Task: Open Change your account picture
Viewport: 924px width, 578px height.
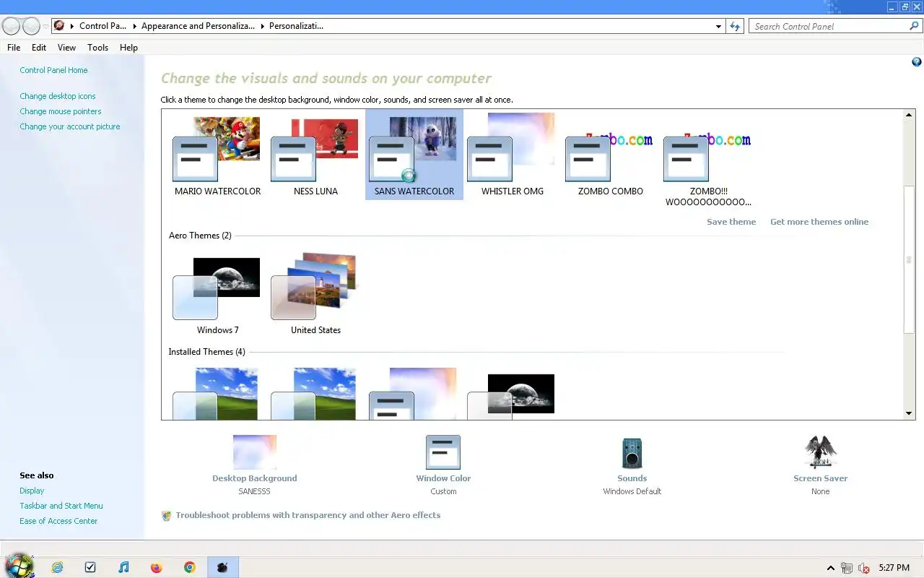Action: click(70, 126)
